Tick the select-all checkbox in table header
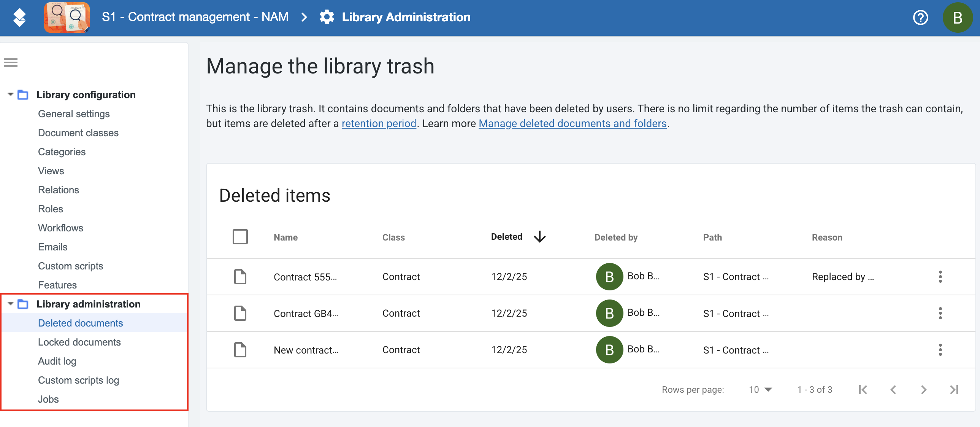 pos(240,237)
